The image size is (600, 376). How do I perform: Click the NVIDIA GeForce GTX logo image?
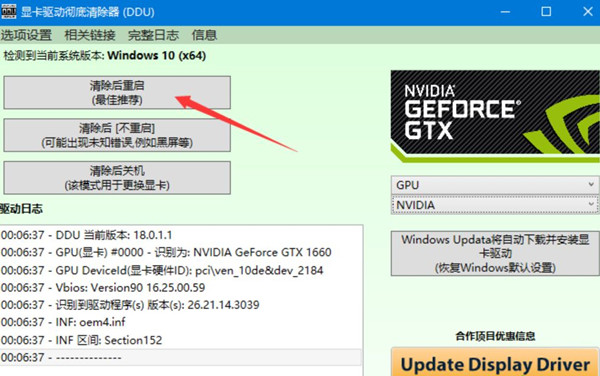[495, 116]
